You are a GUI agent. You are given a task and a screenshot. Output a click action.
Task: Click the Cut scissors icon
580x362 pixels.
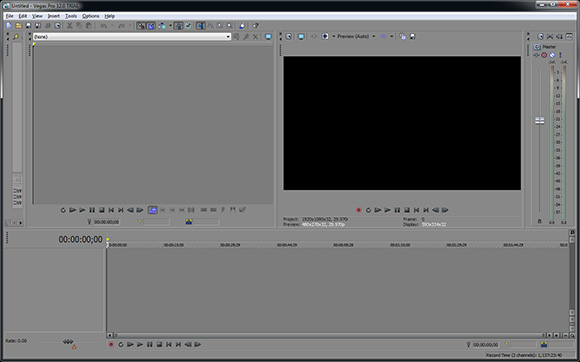click(69, 26)
